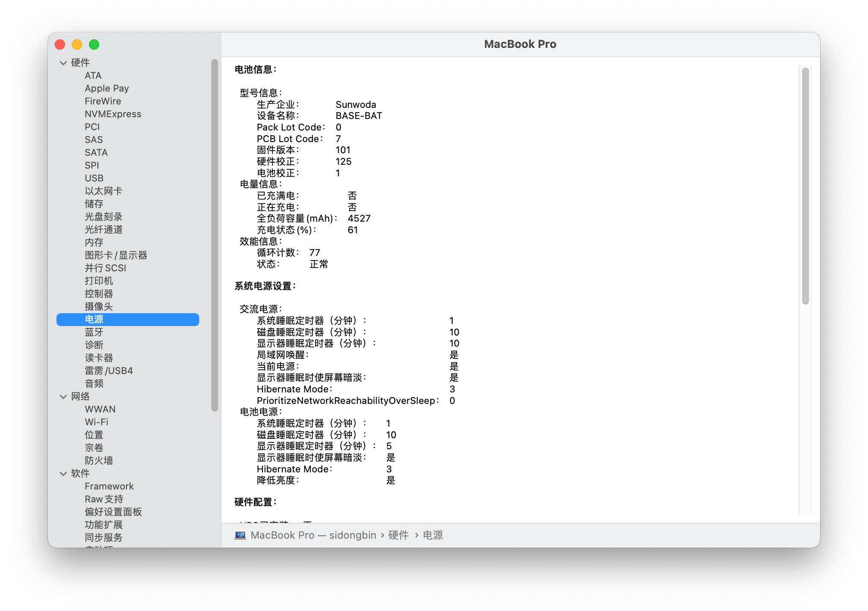Select USB in the sidebar
868x611 pixels.
[x=94, y=178]
